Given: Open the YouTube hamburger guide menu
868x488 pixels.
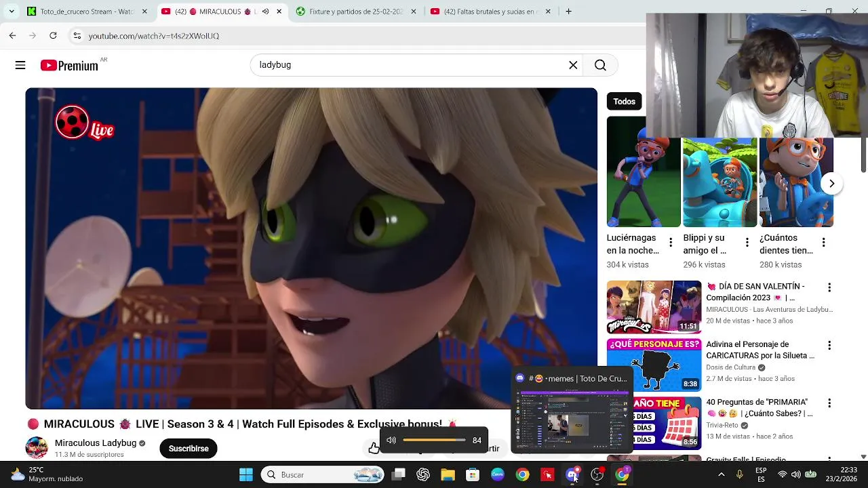Looking at the screenshot, I should [x=20, y=65].
